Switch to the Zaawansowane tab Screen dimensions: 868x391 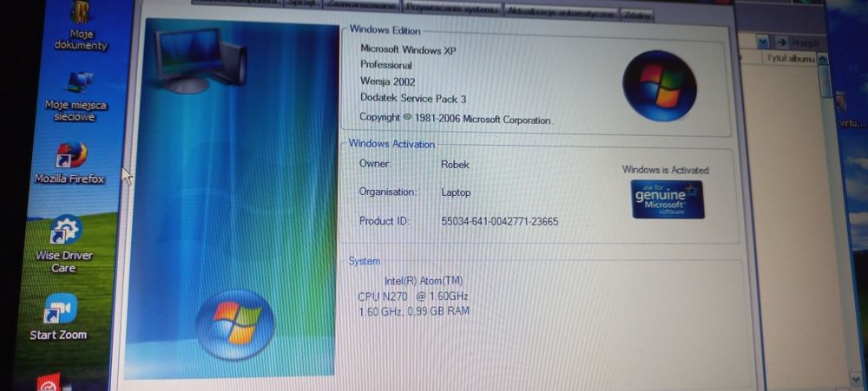click(x=362, y=6)
